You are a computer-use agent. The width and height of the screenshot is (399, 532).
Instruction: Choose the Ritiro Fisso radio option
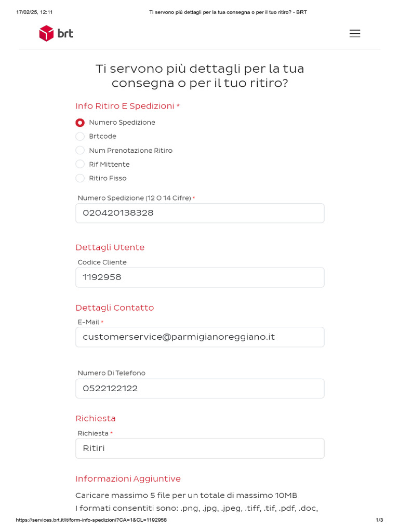[80, 179]
